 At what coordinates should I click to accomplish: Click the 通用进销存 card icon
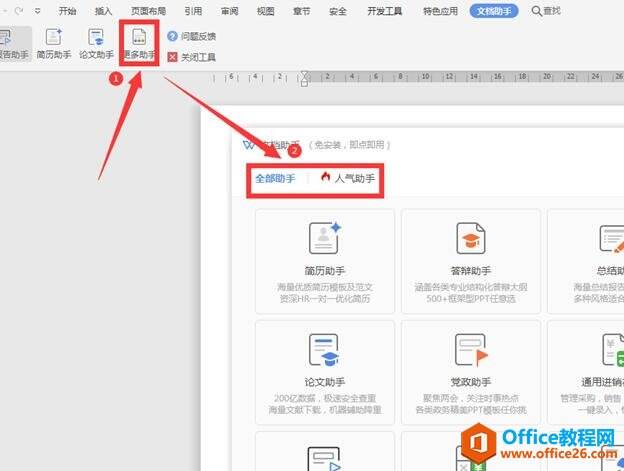pyautogui.click(x=613, y=350)
